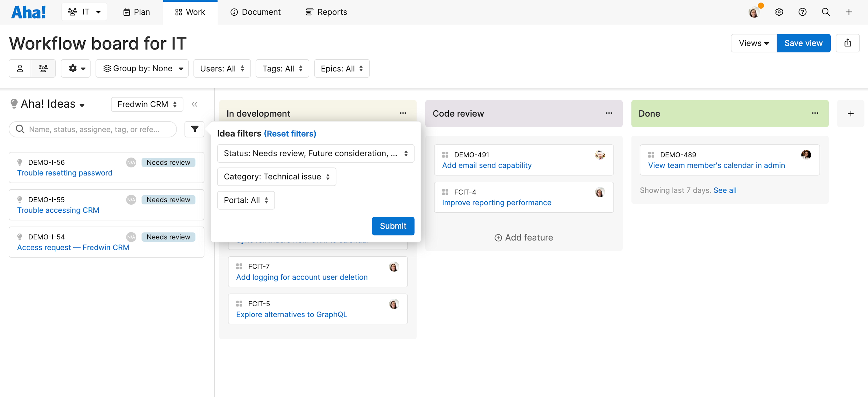Open the settings gear in top navigation
This screenshot has height=397, width=868.
click(779, 12)
